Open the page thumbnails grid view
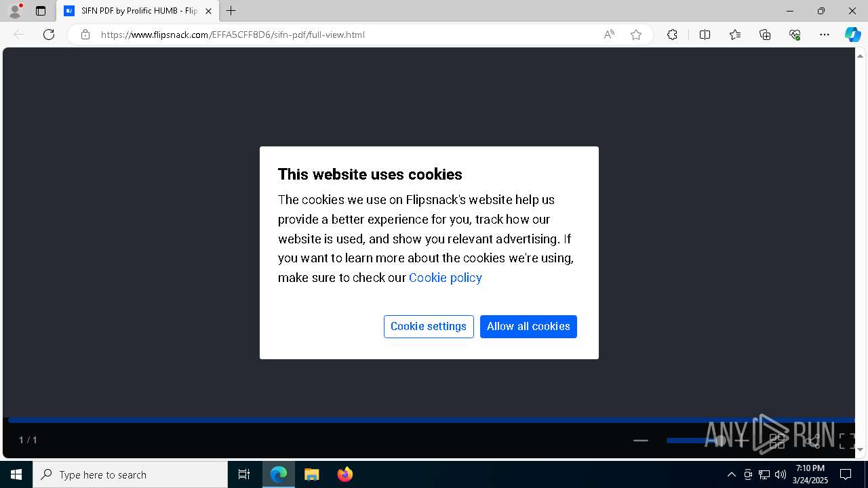Image resolution: width=868 pixels, height=488 pixels. point(777,441)
